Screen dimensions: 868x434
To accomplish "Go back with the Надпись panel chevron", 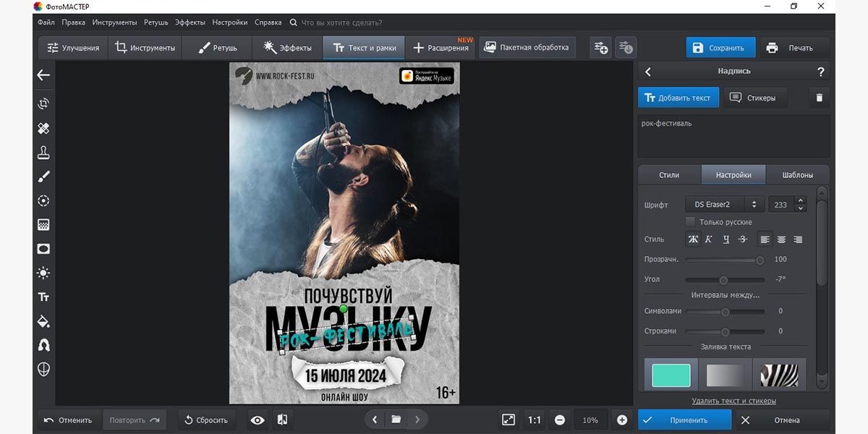I will click(648, 72).
